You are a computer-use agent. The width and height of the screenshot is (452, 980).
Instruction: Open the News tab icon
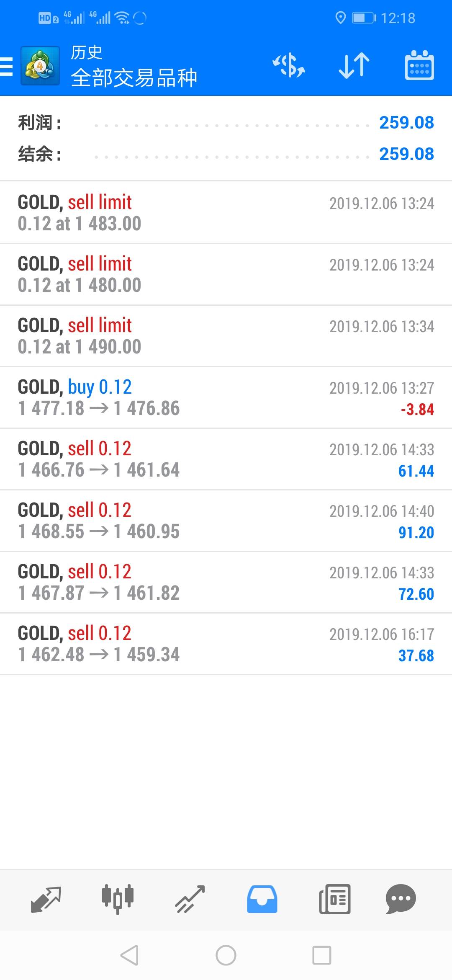pos(334,899)
